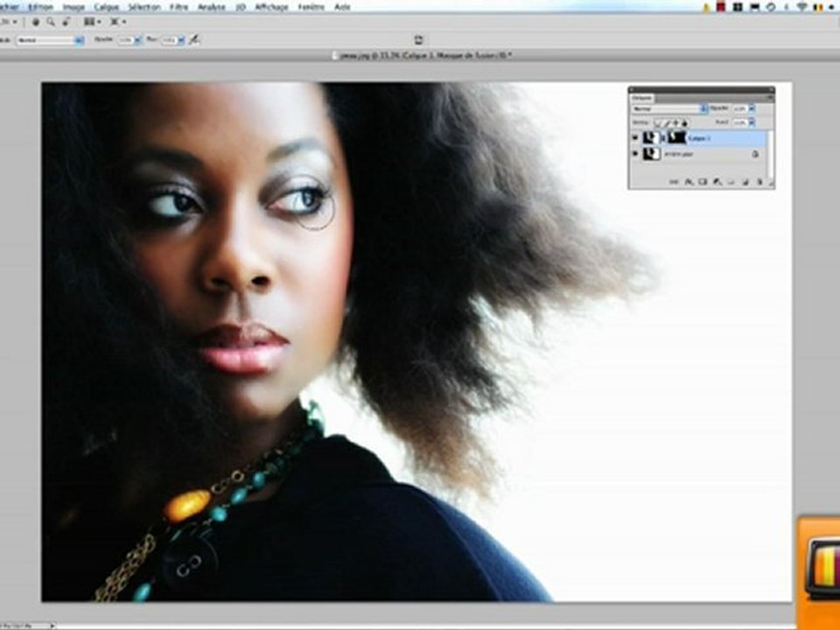Click the red menu bar status icon
The width and height of the screenshot is (840, 630).
coord(720,7)
